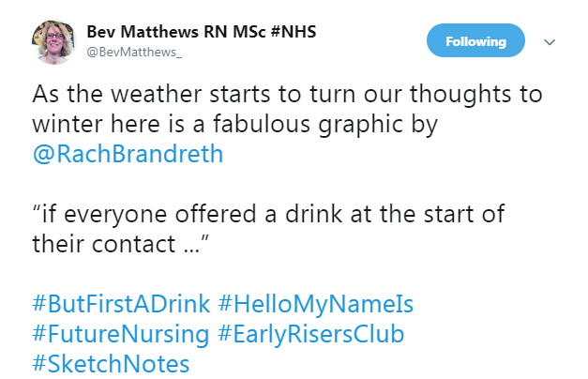Open the @RachBrandreth mention
This screenshot has height=379, width=588.
pos(128,154)
